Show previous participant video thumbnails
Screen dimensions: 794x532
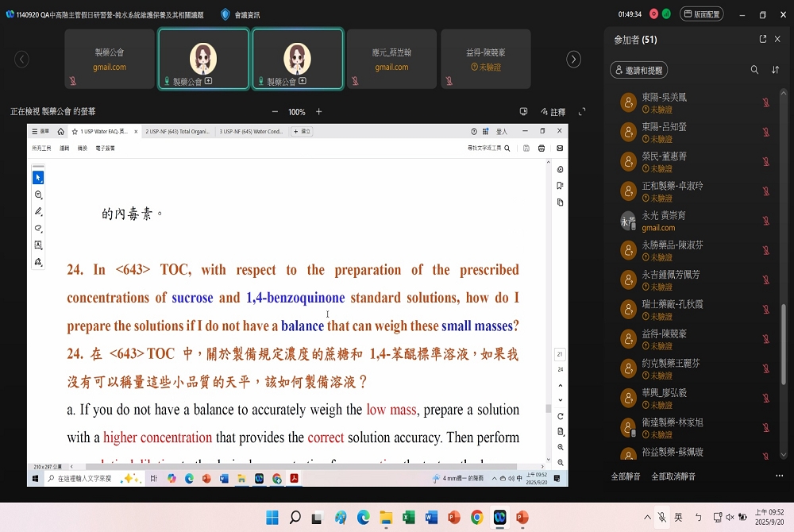[22, 60]
